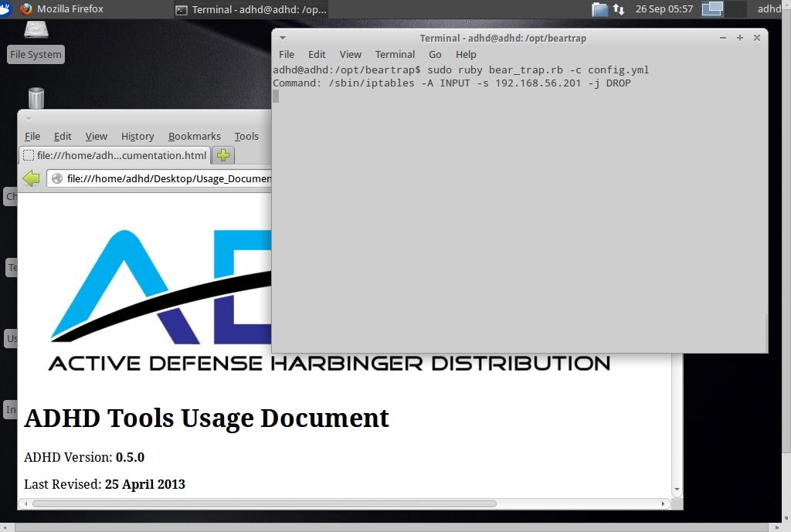Activate Terminal taskbar button in panel
This screenshot has width=791, height=532.
[251, 9]
